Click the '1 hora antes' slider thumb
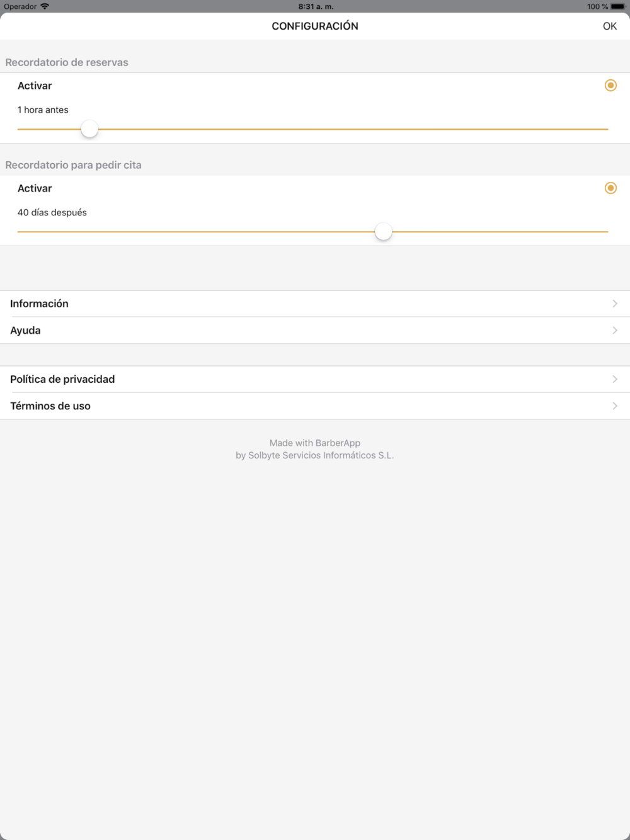 pos(89,128)
